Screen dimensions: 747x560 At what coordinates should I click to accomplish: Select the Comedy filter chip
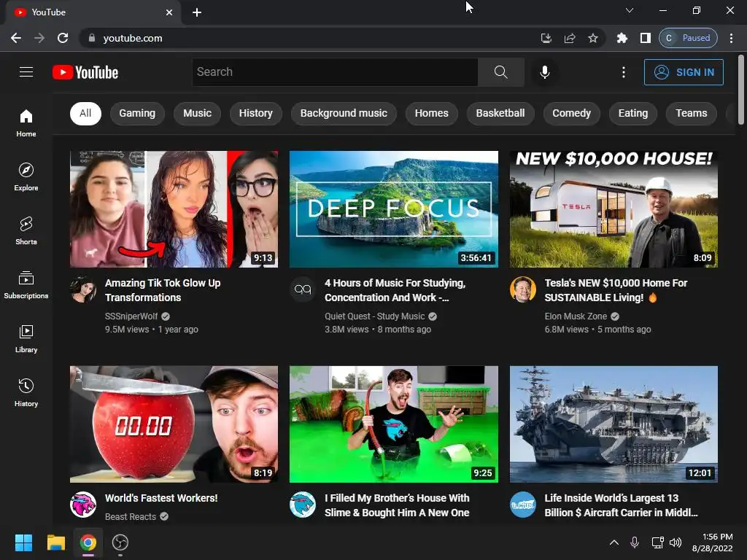[571, 113]
